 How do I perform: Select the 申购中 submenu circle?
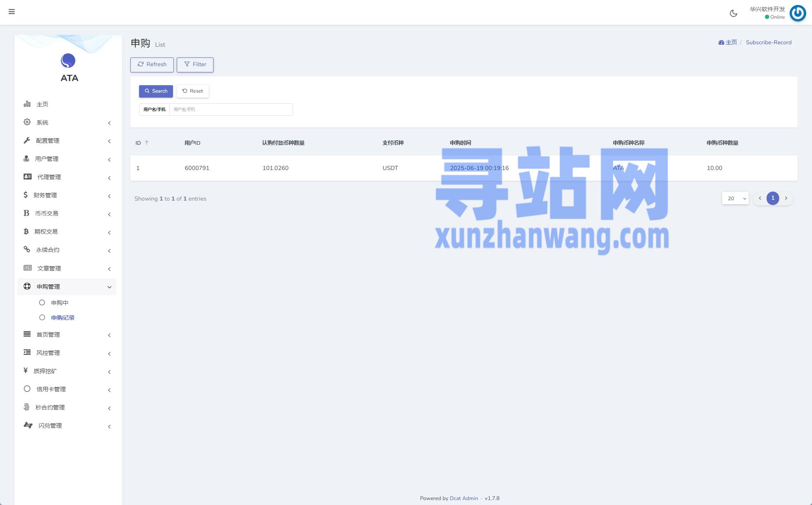coord(42,303)
